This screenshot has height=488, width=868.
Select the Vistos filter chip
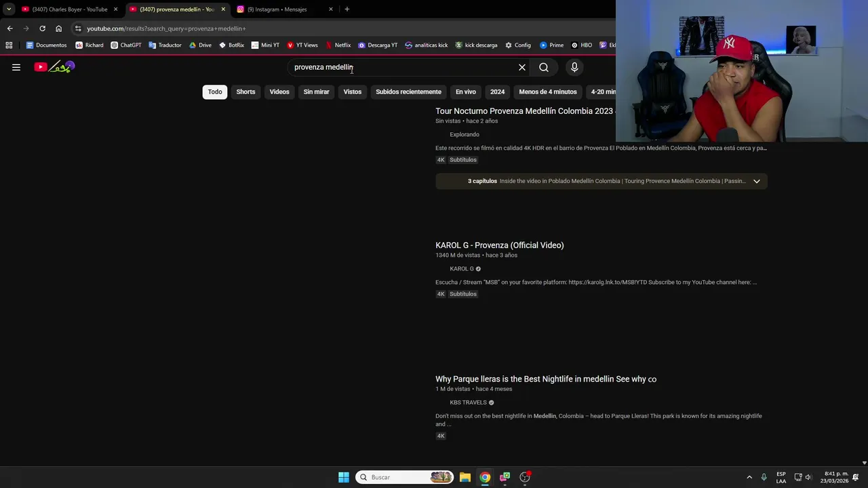[353, 91]
